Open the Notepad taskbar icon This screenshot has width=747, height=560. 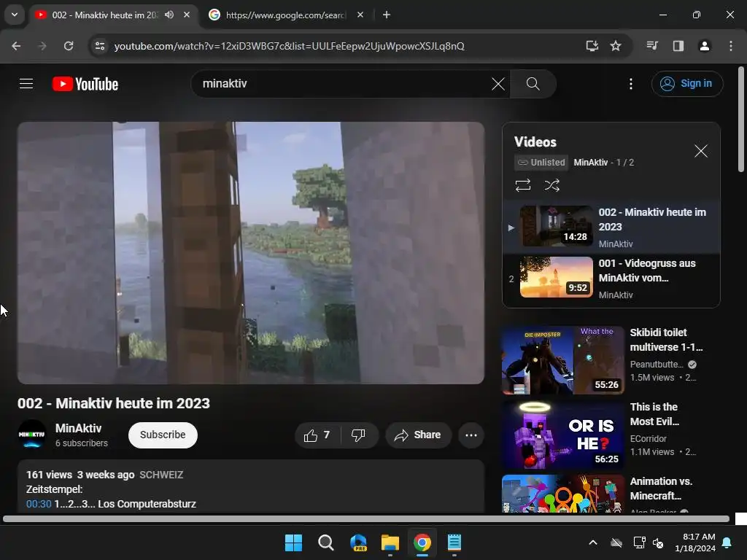pyautogui.click(x=454, y=542)
